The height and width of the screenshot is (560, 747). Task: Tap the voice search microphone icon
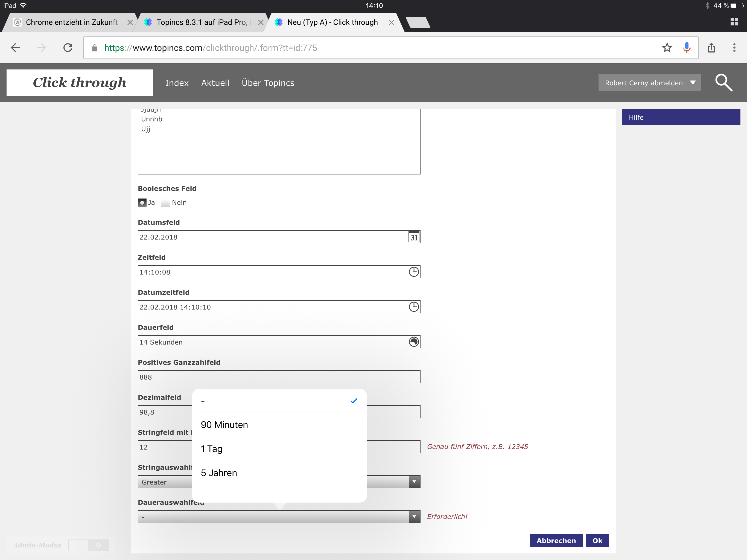tap(687, 48)
